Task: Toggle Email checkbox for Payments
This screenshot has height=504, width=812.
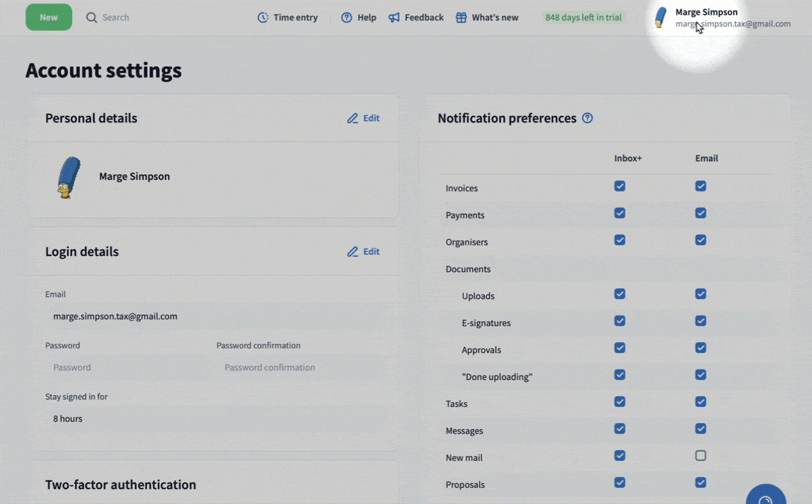Action: point(701,214)
